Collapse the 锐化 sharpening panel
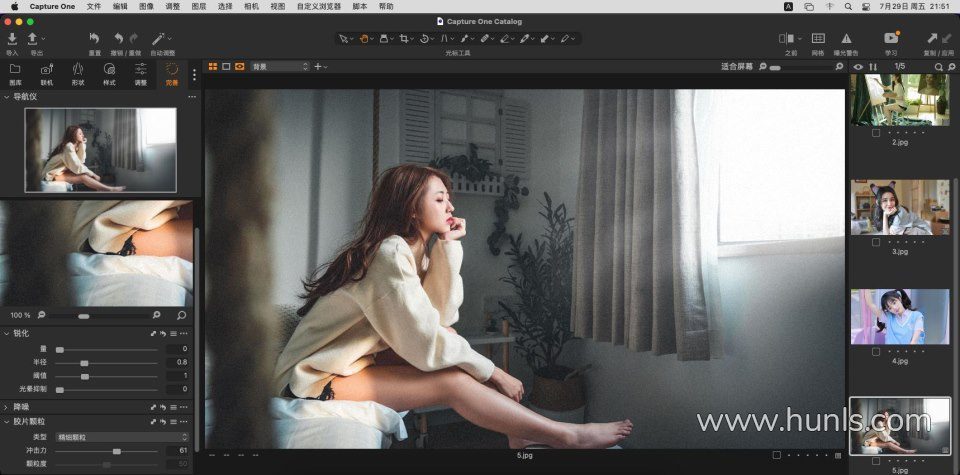Image resolution: width=960 pixels, height=475 pixels. tap(6, 334)
